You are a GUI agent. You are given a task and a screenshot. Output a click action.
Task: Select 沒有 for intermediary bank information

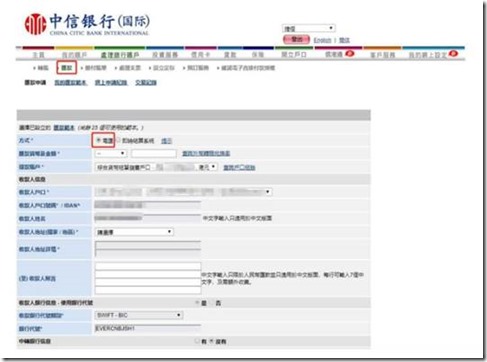click(211, 341)
